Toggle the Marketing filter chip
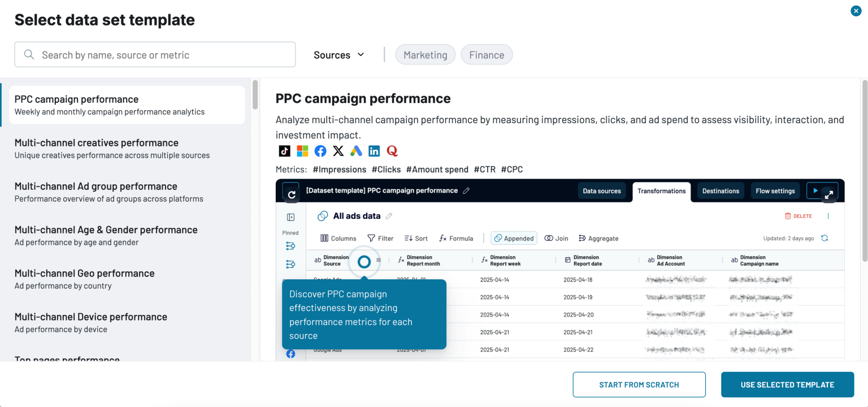The height and width of the screenshot is (407, 868). click(x=425, y=55)
